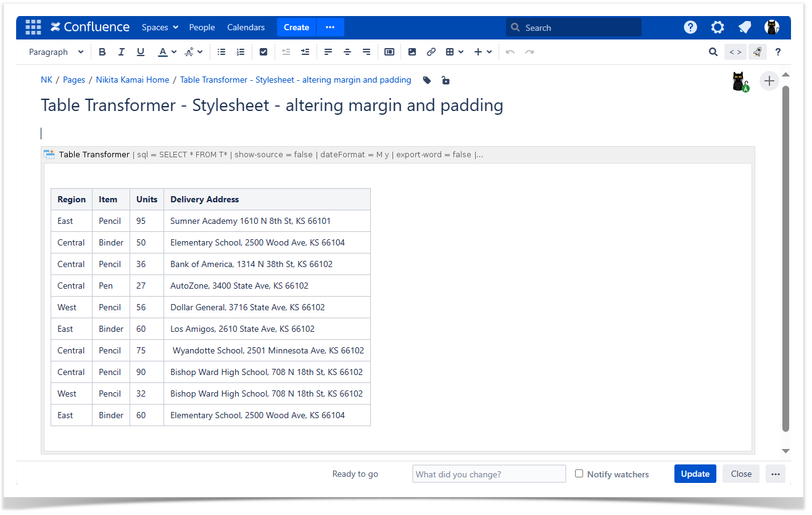
Task: Open the People menu
Action: [x=202, y=27]
